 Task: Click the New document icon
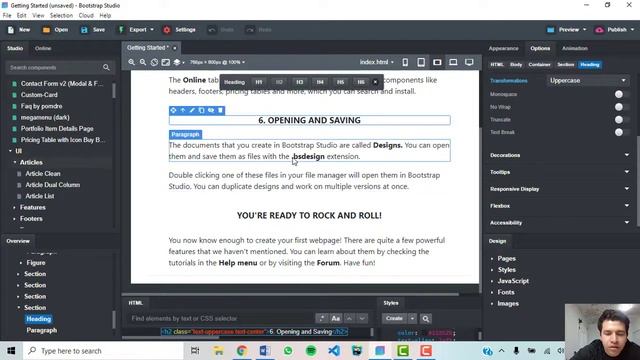[11, 30]
